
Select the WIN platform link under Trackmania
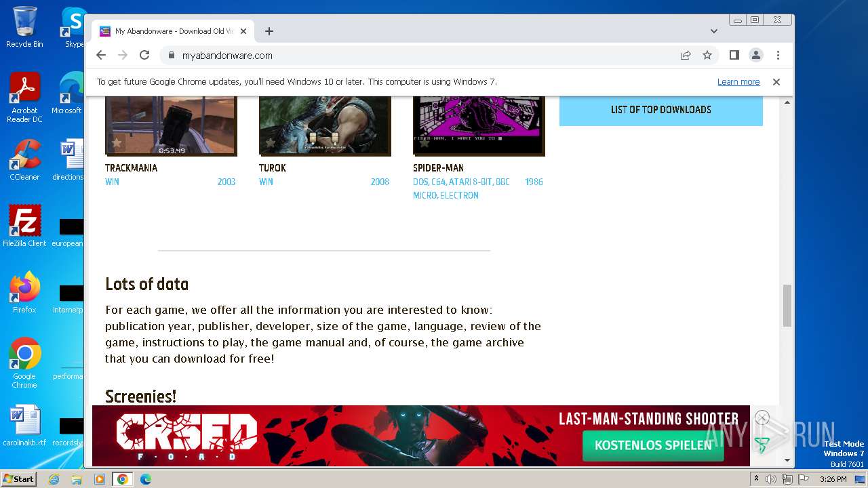[112, 182]
